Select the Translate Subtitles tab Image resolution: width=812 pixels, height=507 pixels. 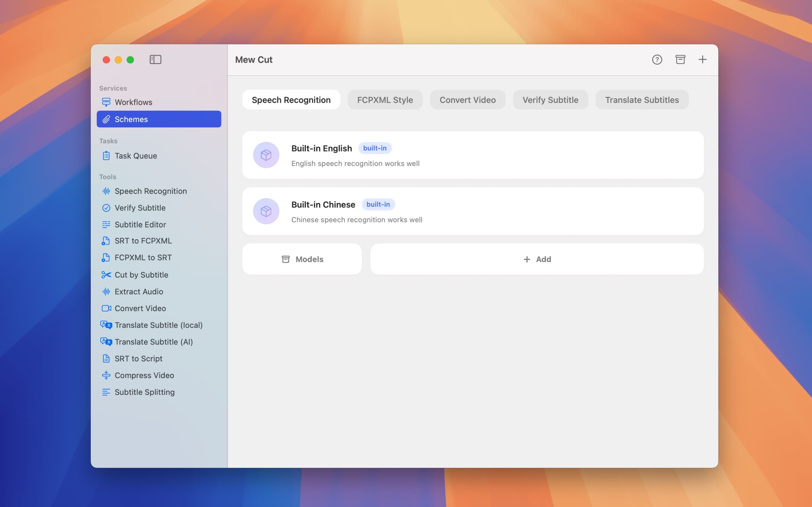pos(642,100)
